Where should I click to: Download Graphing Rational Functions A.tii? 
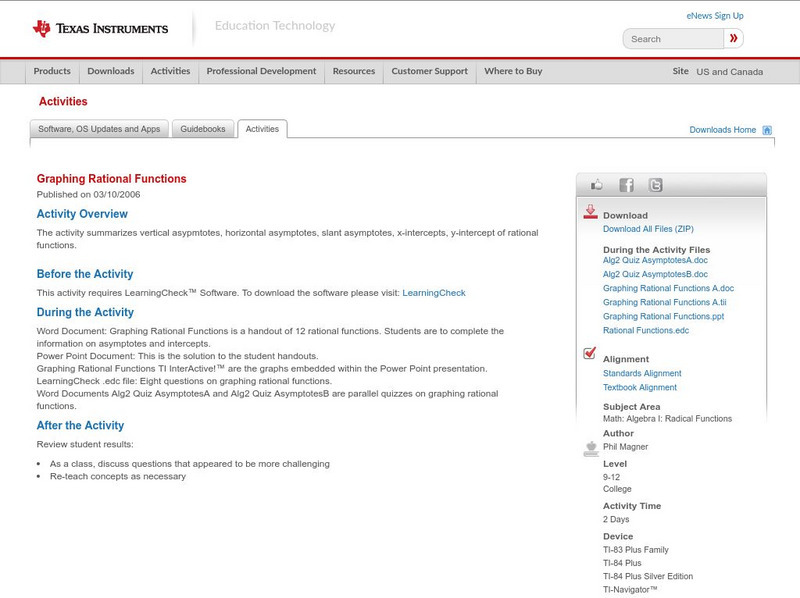[x=665, y=303]
